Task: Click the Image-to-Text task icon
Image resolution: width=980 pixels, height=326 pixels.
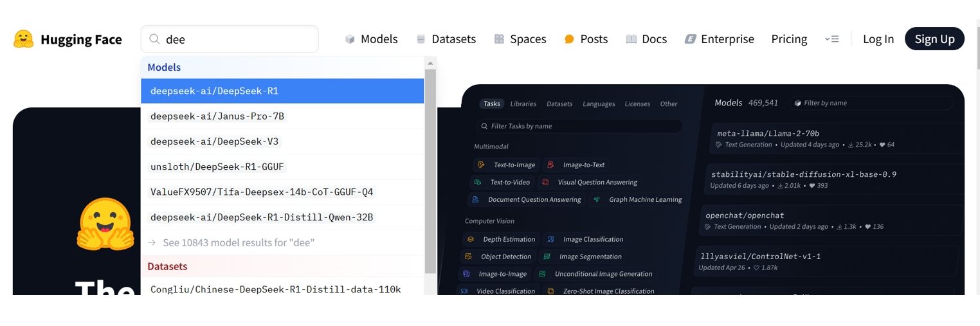Action: point(551,165)
